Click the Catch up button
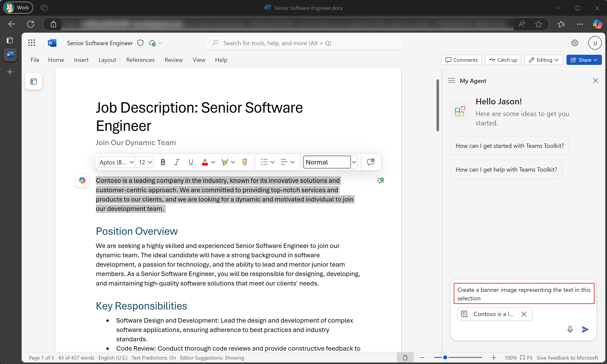This screenshot has width=607, height=364. click(503, 60)
